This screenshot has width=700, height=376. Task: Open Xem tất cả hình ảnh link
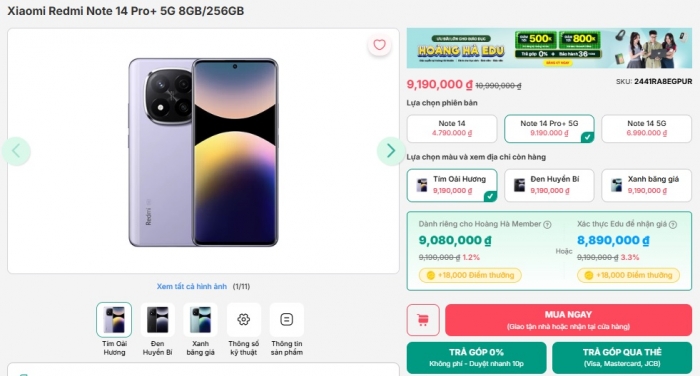(192, 286)
